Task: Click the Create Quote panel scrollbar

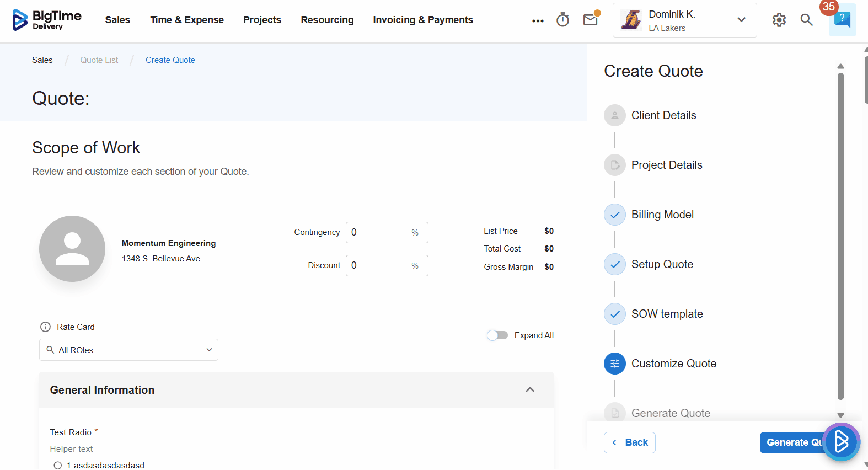Action: 840,237
